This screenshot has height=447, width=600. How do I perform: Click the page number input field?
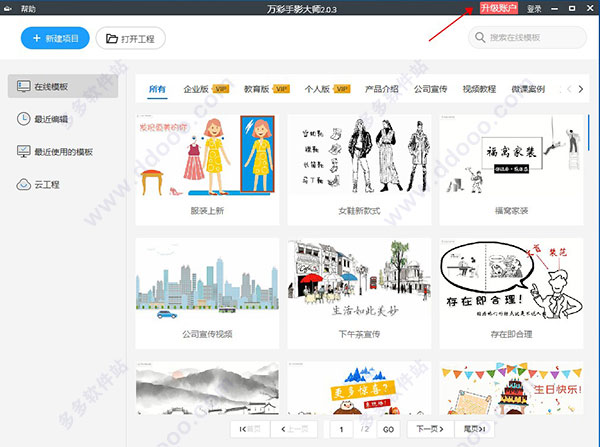(341, 429)
